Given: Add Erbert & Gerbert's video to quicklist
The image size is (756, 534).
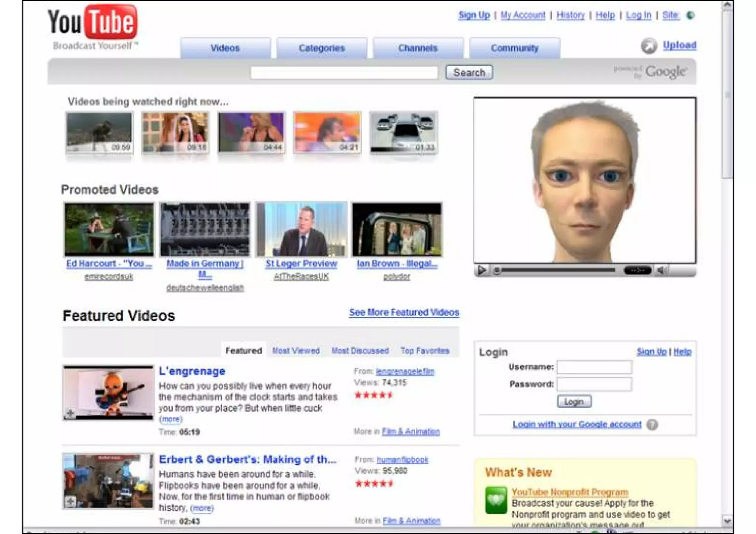Looking at the screenshot, I should click(70, 501).
